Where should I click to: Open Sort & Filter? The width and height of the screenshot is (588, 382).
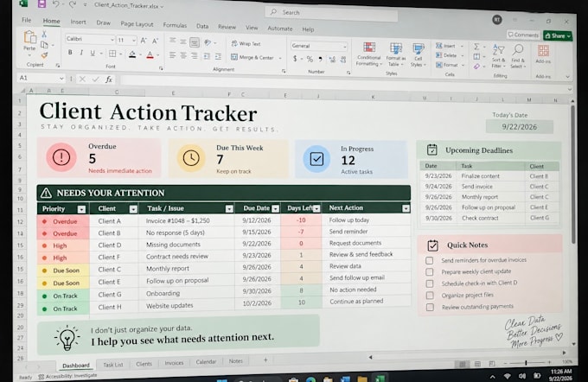(x=498, y=56)
